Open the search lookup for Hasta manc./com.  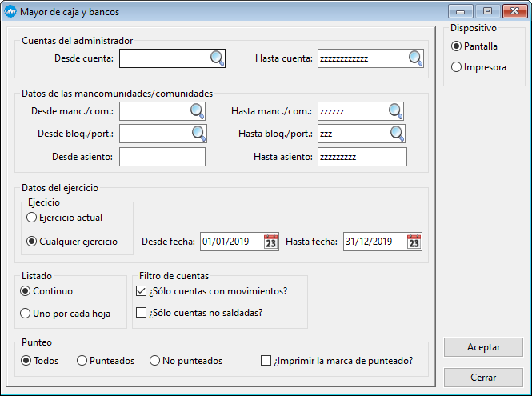395,111
